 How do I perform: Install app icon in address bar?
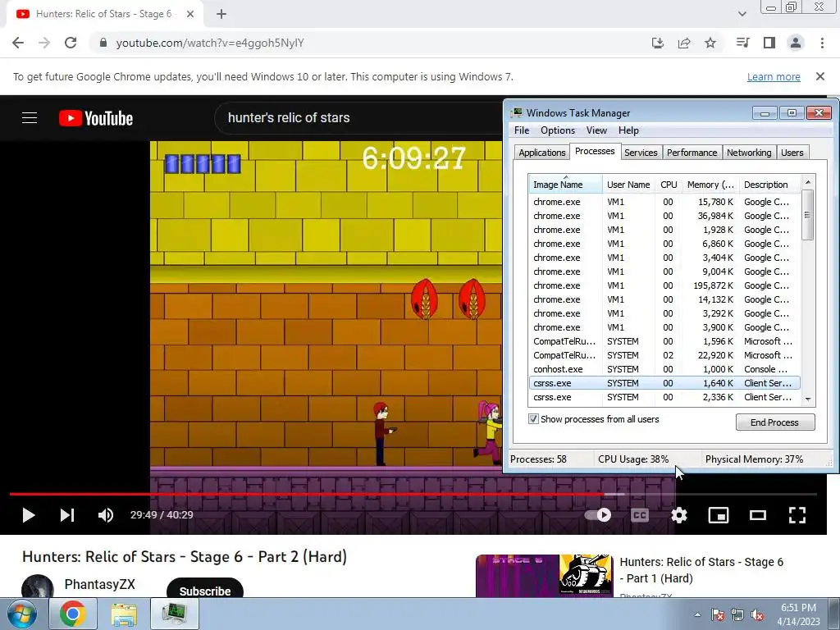[x=657, y=43]
